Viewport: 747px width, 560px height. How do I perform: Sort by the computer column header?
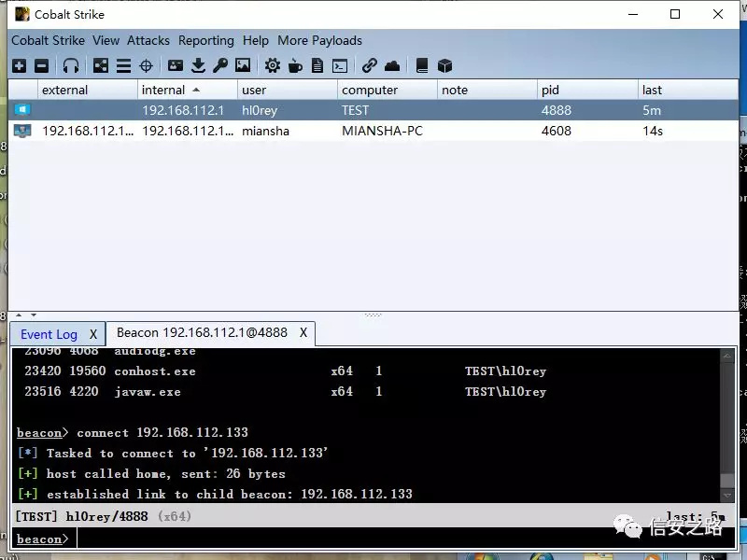[x=388, y=90]
